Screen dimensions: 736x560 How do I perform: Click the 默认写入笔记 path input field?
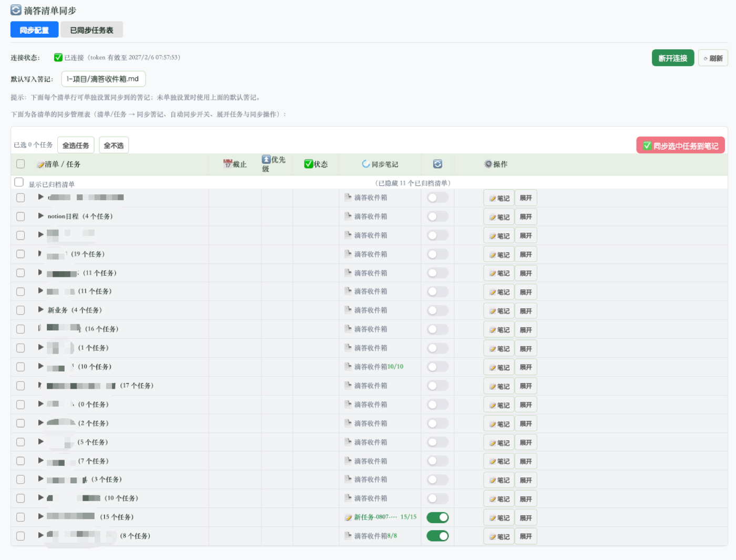point(104,79)
